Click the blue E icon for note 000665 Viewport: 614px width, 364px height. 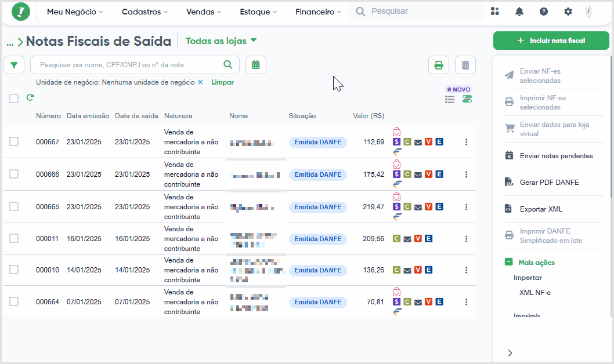tap(439, 207)
